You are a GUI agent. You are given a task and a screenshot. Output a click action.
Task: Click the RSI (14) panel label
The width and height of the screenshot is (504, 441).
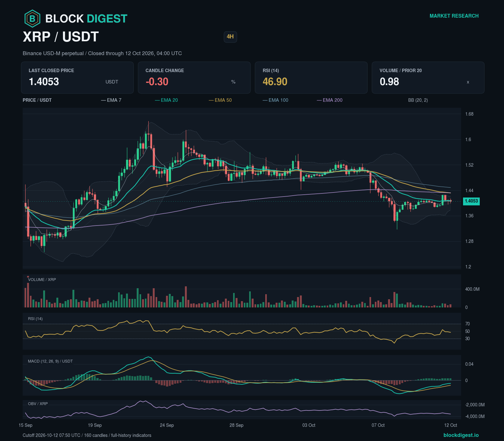tap(35, 319)
